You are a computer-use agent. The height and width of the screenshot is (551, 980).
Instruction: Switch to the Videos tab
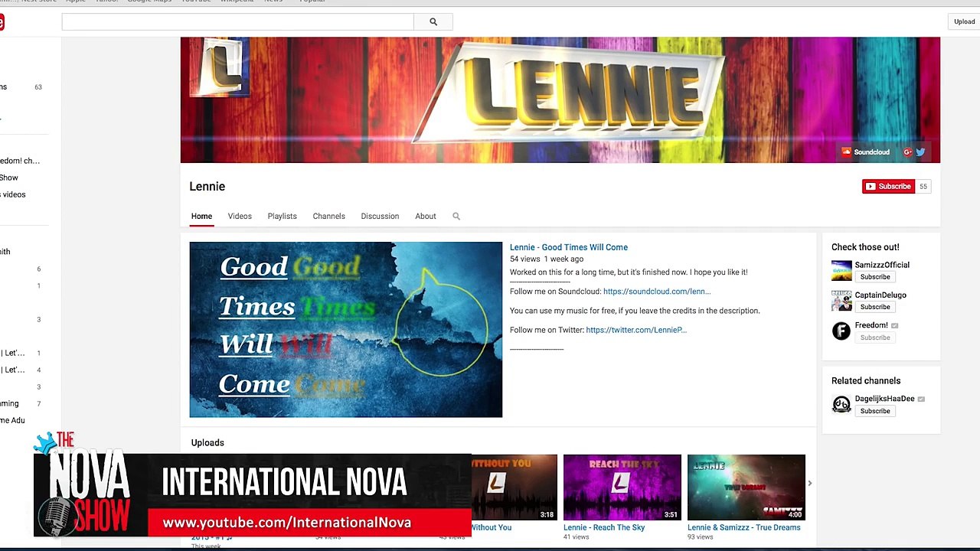[240, 216]
